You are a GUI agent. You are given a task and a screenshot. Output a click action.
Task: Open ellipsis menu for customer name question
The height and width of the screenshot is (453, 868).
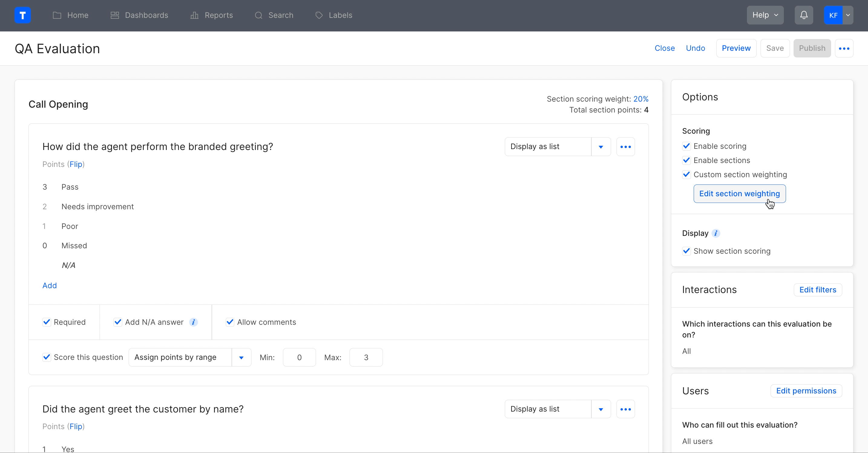(625, 409)
